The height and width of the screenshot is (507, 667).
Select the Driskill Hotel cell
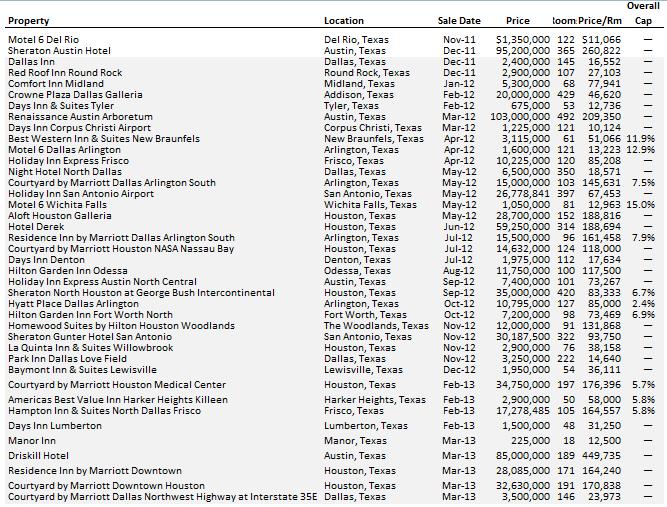coord(38,456)
